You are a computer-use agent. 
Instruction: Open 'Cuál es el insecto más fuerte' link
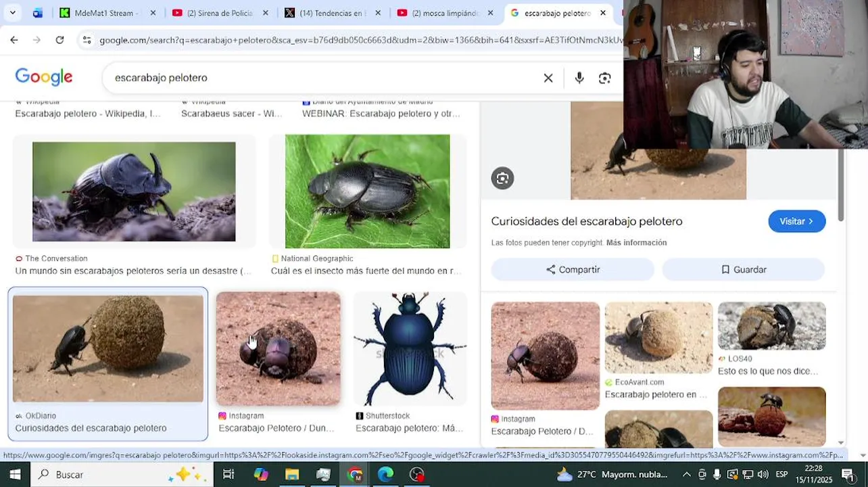pyautogui.click(x=366, y=271)
